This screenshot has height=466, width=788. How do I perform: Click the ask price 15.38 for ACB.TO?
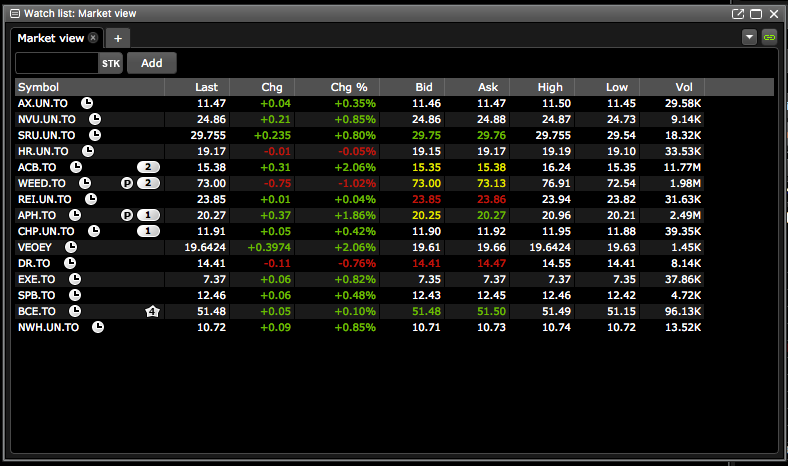(x=491, y=167)
